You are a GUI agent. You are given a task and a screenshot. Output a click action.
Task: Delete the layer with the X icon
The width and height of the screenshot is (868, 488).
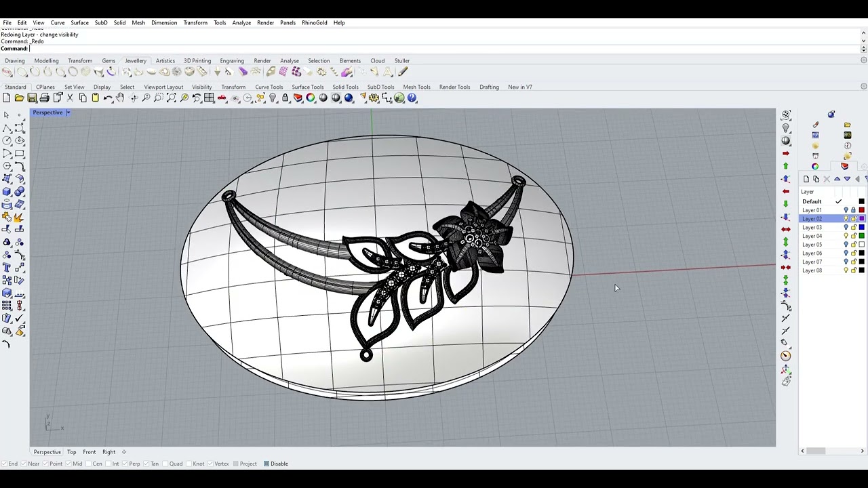pyautogui.click(x=827, y=179)
